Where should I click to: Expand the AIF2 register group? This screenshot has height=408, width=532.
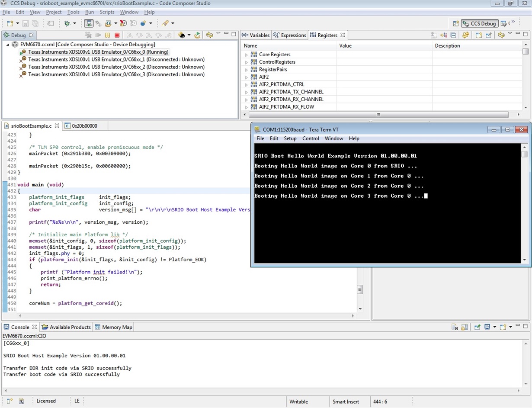pyautogui.click(x=247, y=77)
